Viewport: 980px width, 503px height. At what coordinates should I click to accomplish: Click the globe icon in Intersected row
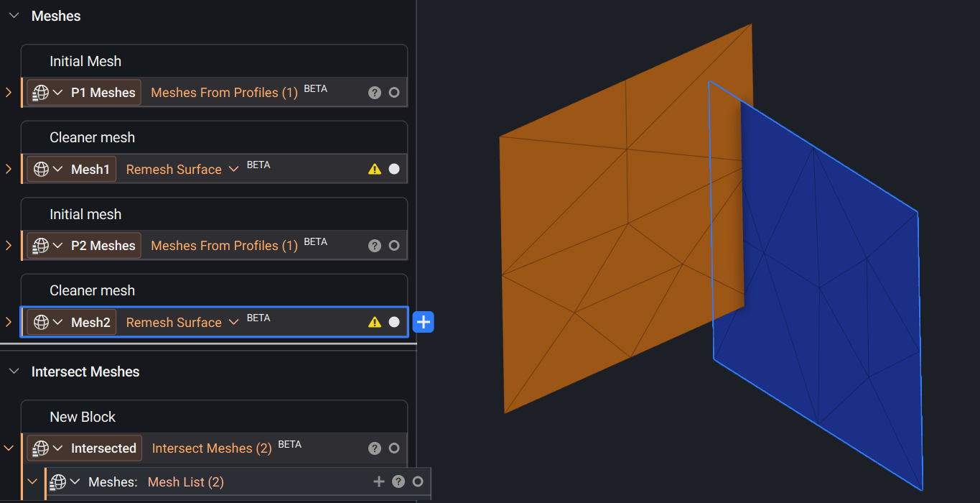(41, 448)
